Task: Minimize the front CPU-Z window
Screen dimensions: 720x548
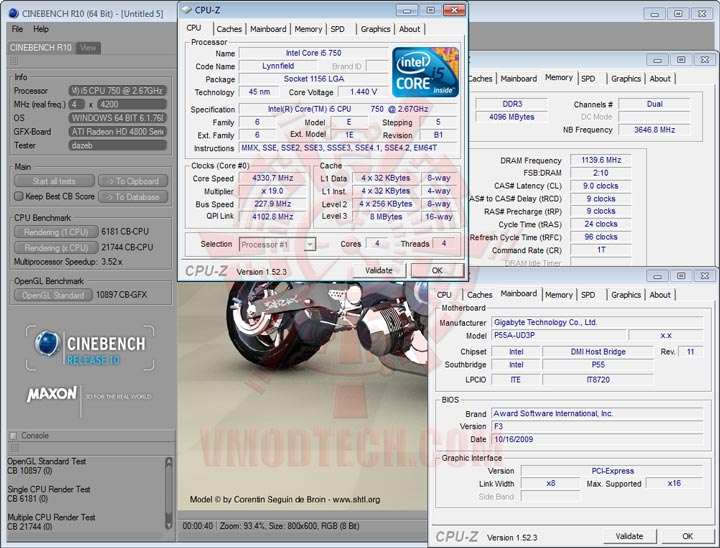Action: (x=407, y=10)
